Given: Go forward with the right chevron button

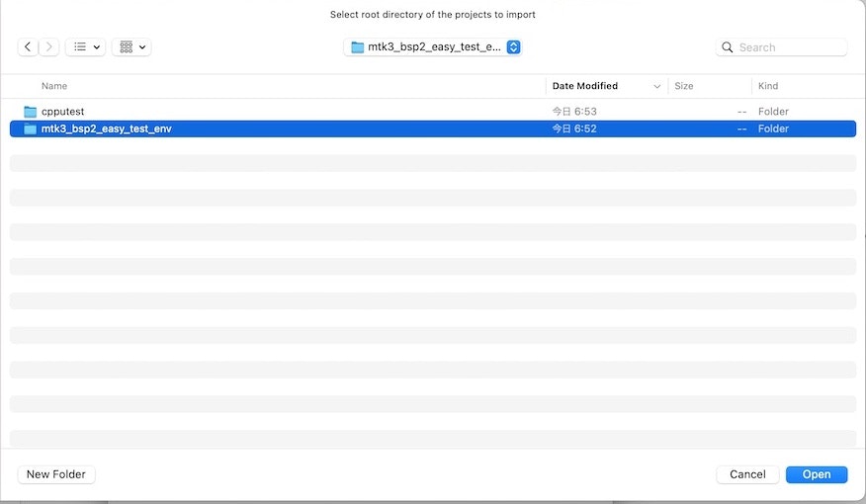Looking at the screenshot, I should pos(48,46).
